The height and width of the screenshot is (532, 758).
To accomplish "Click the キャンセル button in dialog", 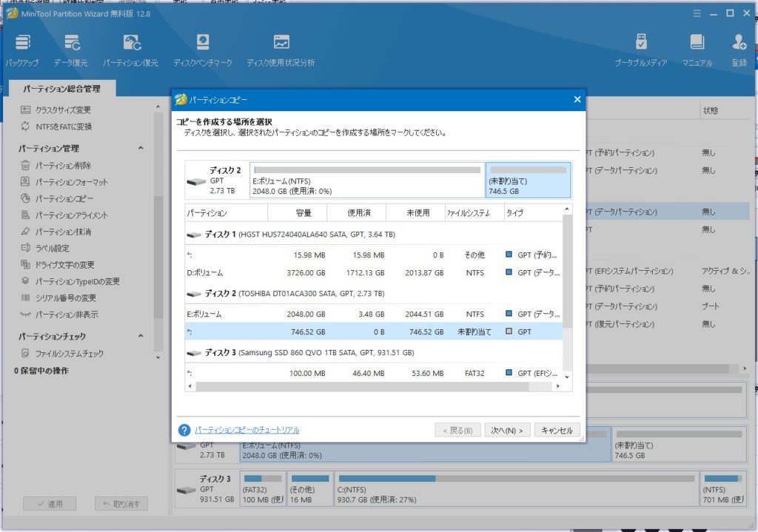I will click(557, 430).
